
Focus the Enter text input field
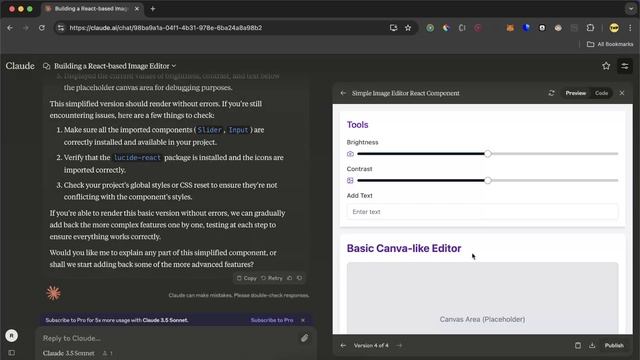click(x=482, y=212)
